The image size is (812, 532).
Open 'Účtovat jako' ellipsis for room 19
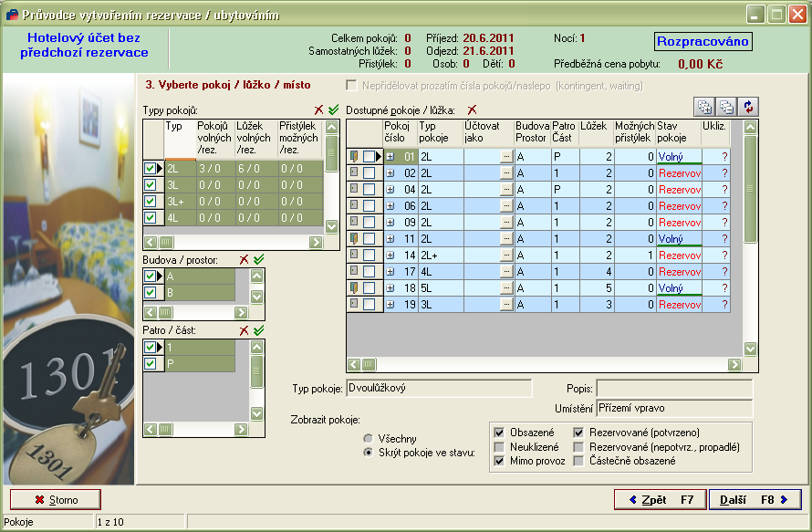click(x=506, y=305)
